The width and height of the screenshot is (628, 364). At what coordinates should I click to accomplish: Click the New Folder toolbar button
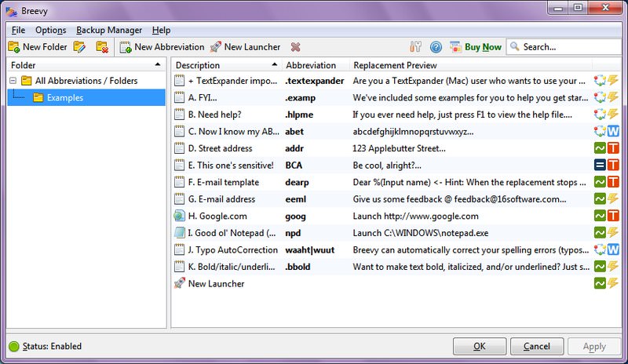pyautogui.click(x=38, y=47)
